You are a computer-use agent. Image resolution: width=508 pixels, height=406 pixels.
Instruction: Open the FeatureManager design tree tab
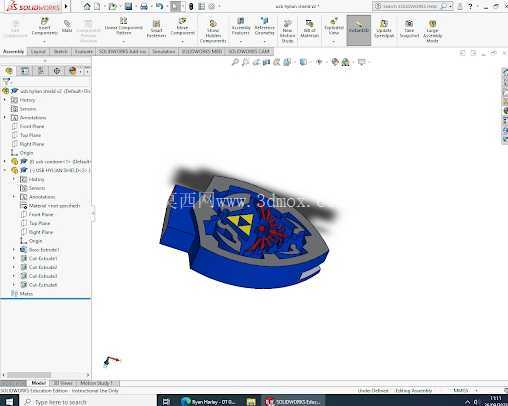tap(9, 71)
